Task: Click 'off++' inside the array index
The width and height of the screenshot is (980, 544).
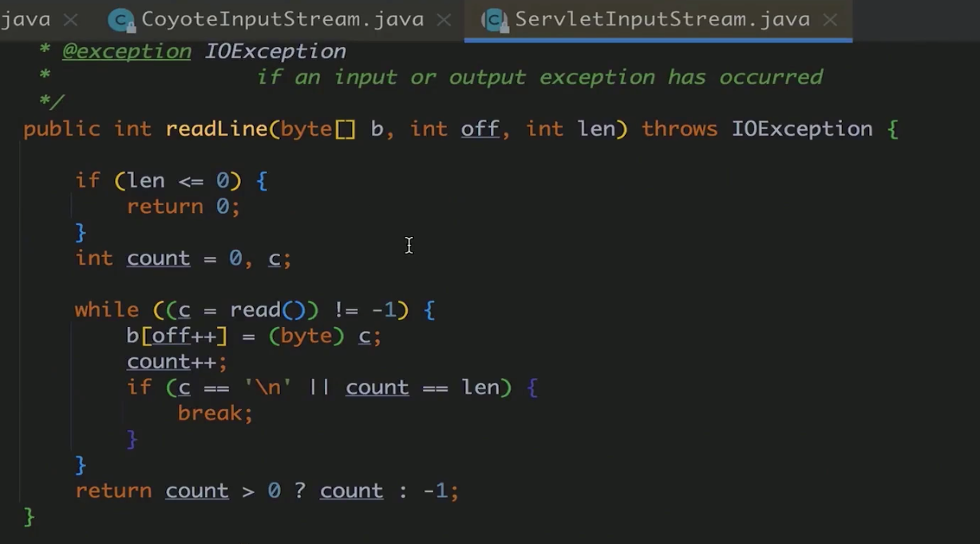Action: click(184, 336)
